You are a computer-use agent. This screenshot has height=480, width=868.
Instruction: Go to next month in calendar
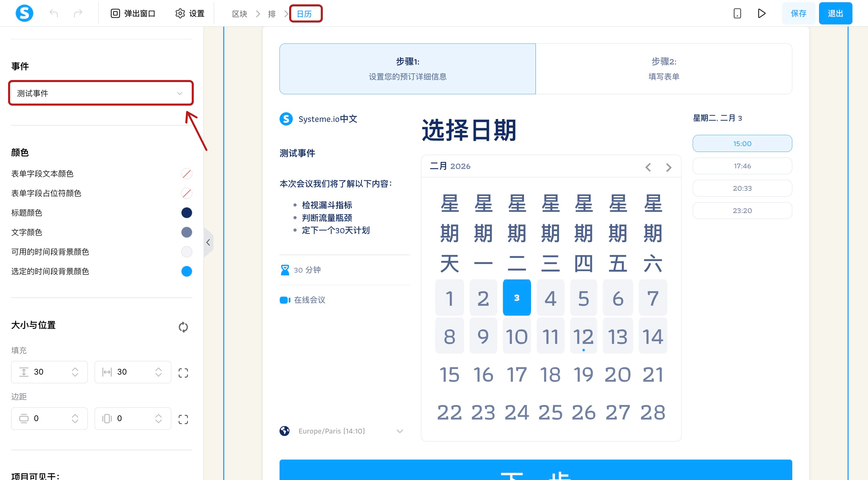click(x=669, y=167)
